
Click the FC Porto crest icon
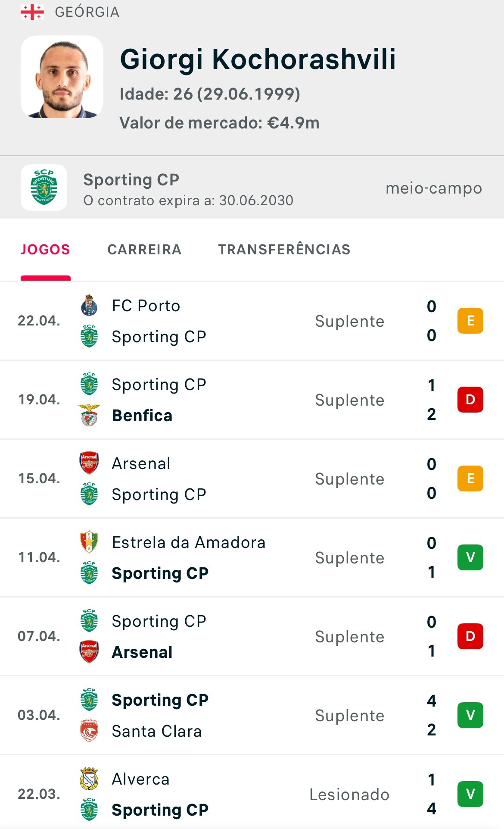89,306
